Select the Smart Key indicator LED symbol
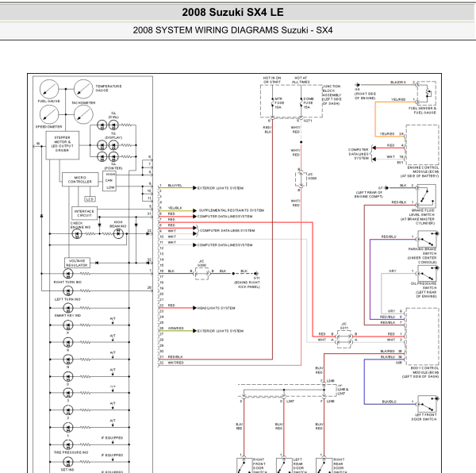Viewport: 476px width, 473px height. pos(68,308)
